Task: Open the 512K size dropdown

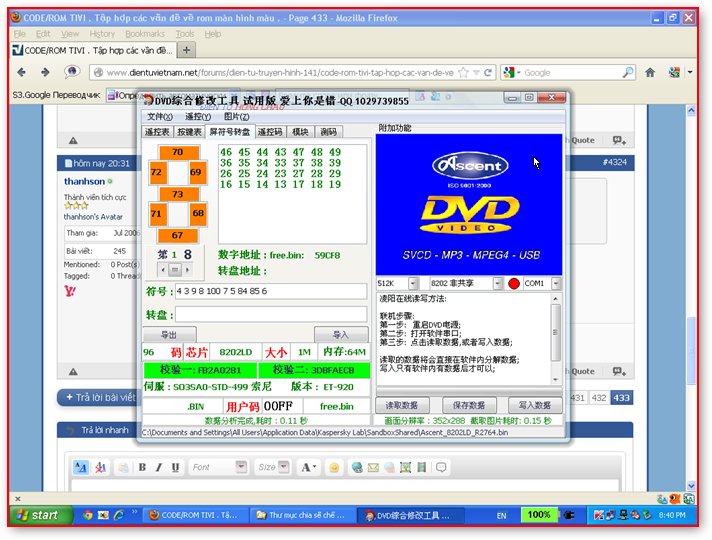Action: [413, 283]
